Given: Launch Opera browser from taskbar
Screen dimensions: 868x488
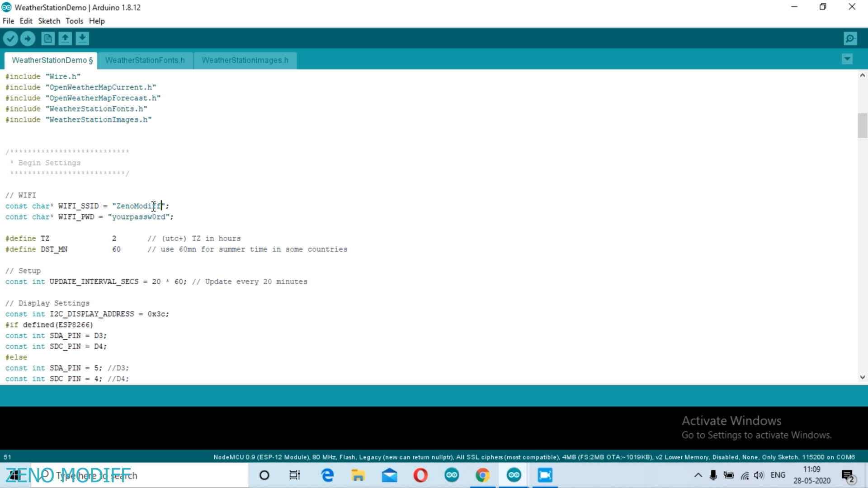Looking at the screenshot, I should [x=420, y=475].
